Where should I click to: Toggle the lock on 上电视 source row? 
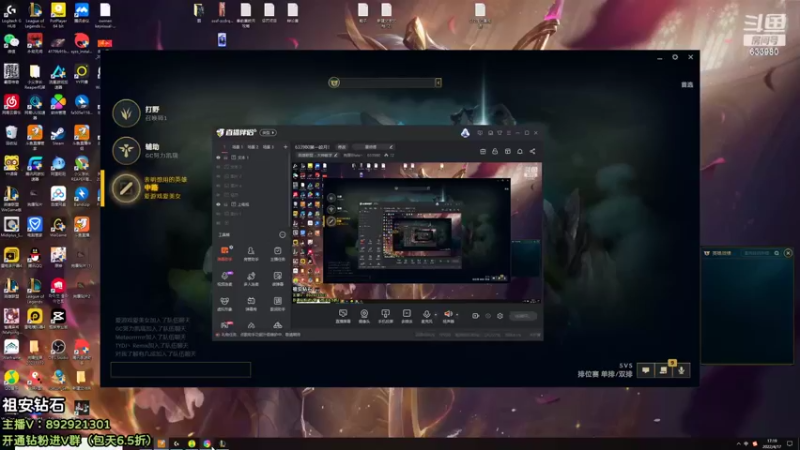point(226,204)
